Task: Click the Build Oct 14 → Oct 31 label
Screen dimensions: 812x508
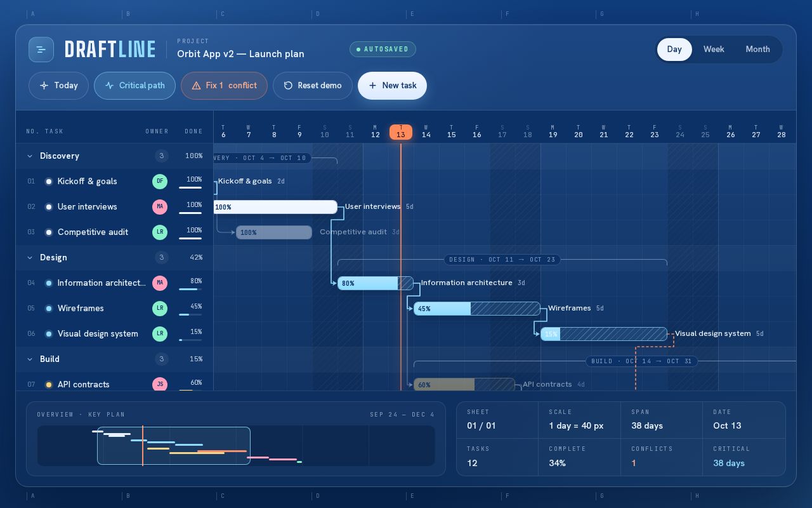Action: click(641, 361)
